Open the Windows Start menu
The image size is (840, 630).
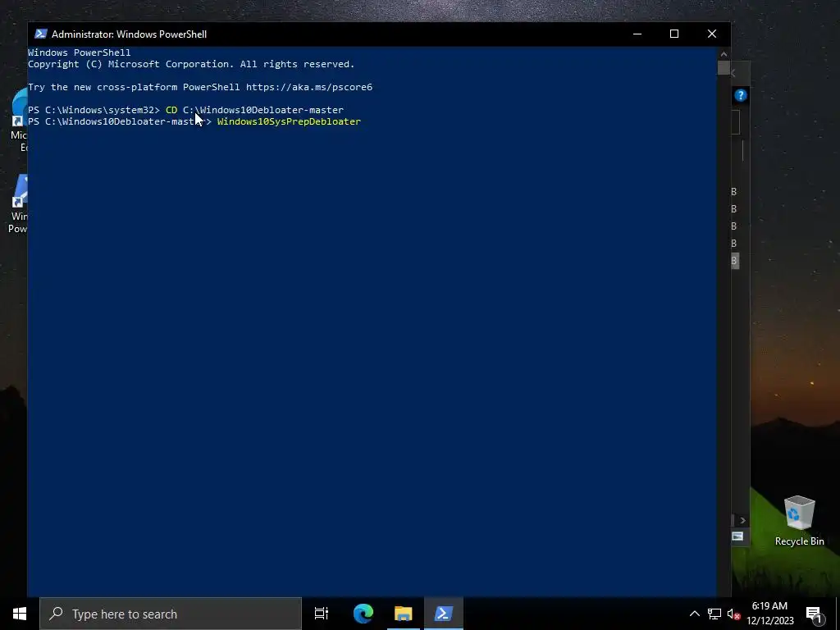(20, 614)
